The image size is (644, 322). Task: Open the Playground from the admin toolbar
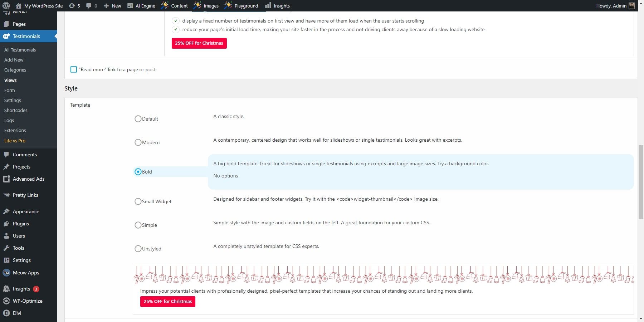pos(241,5)
